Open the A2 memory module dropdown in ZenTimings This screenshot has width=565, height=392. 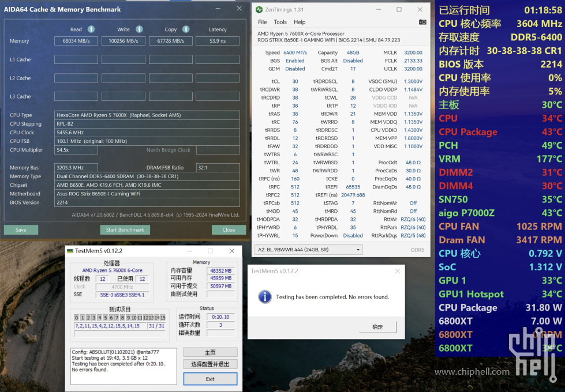(x=308, y=250)
